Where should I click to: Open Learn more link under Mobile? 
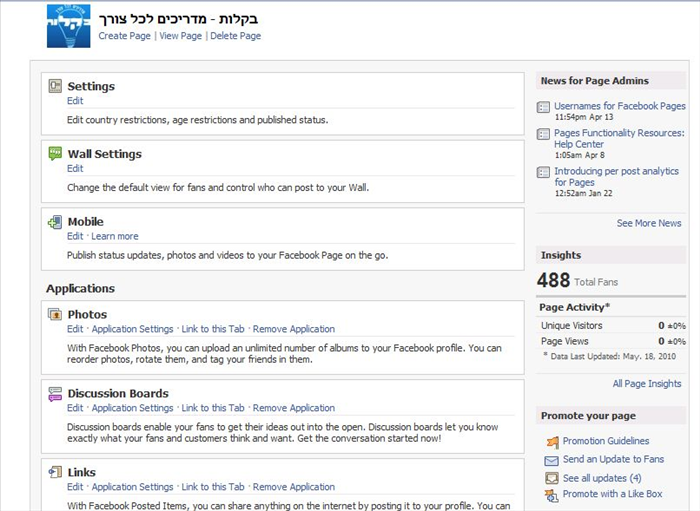tap(115, 236)
